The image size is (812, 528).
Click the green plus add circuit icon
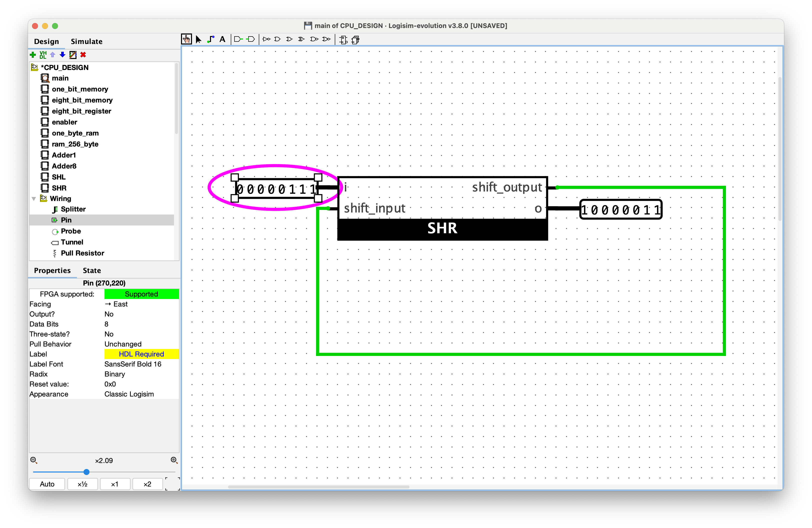pos(33,55)
